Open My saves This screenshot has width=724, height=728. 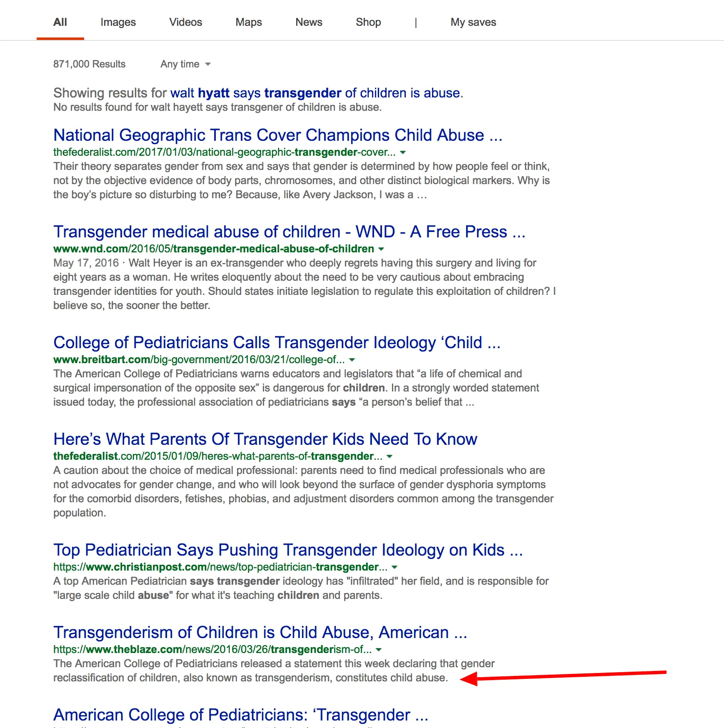(473, 22)
